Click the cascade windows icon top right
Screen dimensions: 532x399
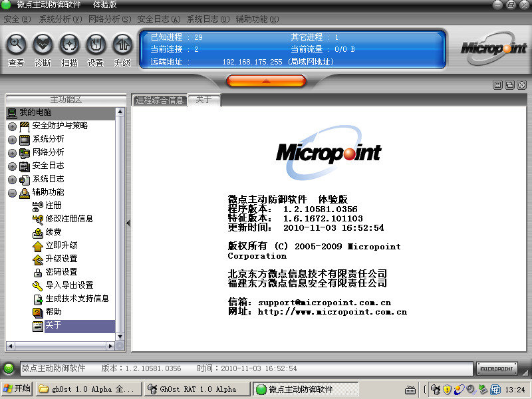pos(509,85)
